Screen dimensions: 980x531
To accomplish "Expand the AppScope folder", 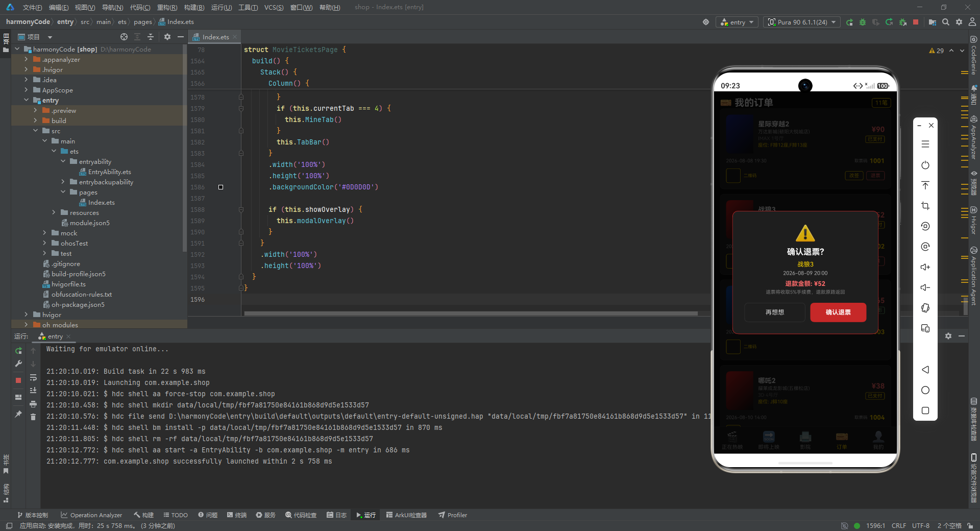I will click(26, 90).
